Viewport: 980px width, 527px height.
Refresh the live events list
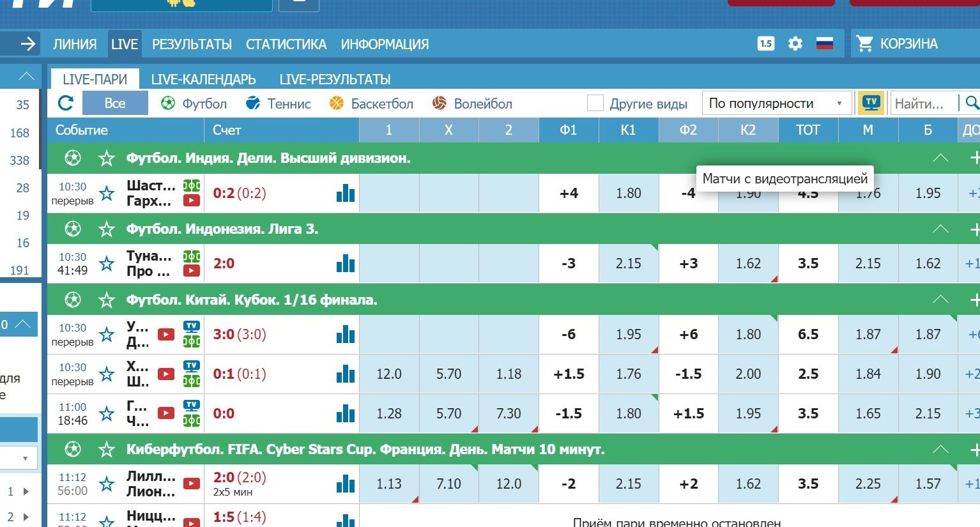click(x=65, y=103)
